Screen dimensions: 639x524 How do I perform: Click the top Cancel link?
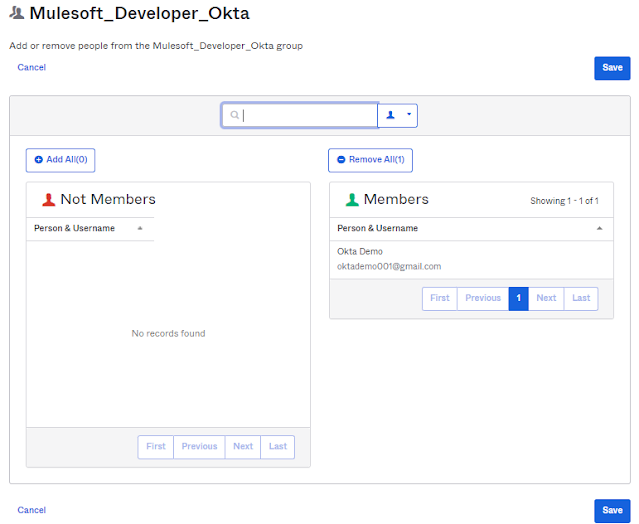pyautogui.click(x=31, y=67)
